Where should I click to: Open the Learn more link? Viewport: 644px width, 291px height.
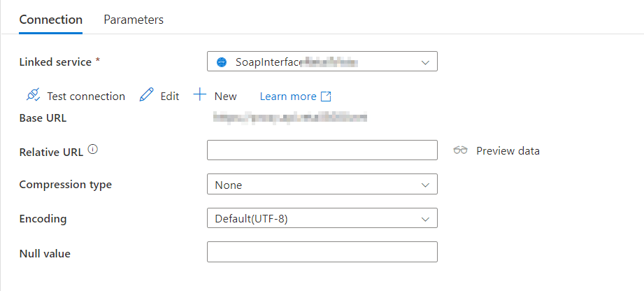coord(287,97)
